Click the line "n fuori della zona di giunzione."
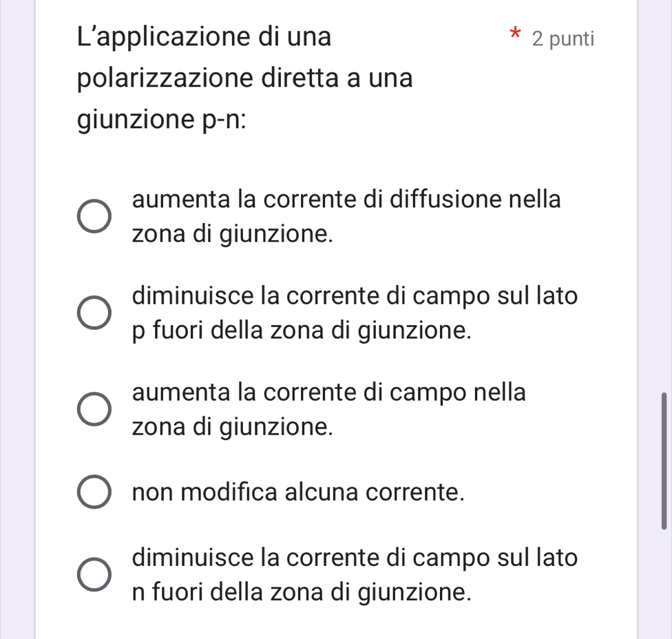672x639 pixels. tap(303, 592)
